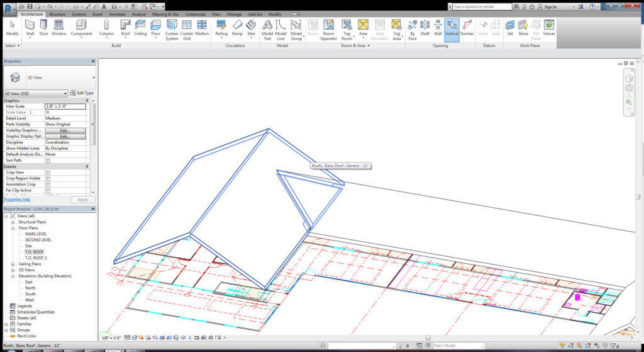Select the Wall tool in ribbon
This screenshot has width=644, height=352.
tap(30, 28)
